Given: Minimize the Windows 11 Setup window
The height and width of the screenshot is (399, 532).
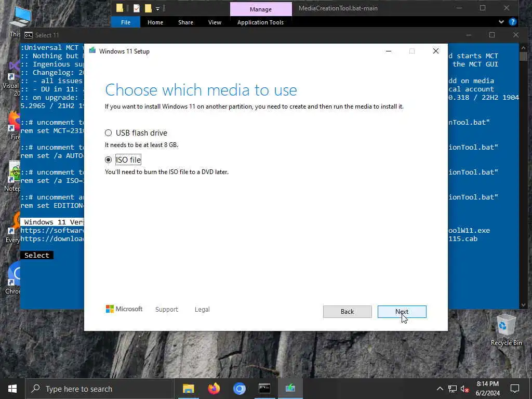Looking at the screenshot, I should pyautogui.click(x=389, y=51).
